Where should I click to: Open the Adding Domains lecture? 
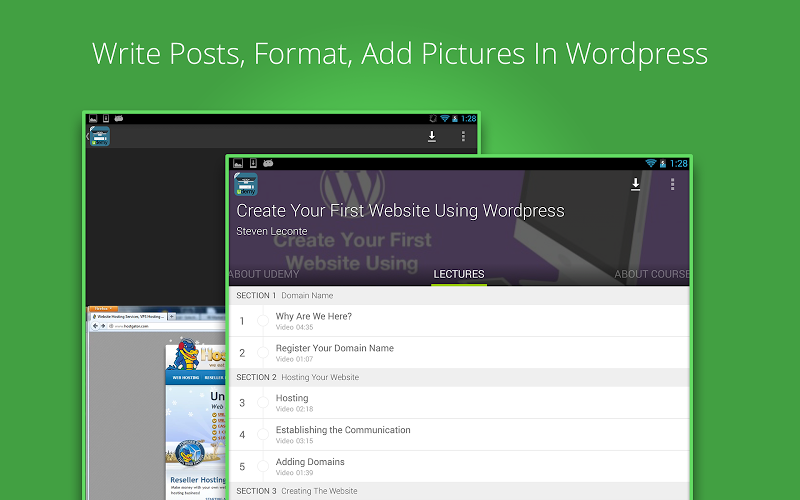point(459,466)
